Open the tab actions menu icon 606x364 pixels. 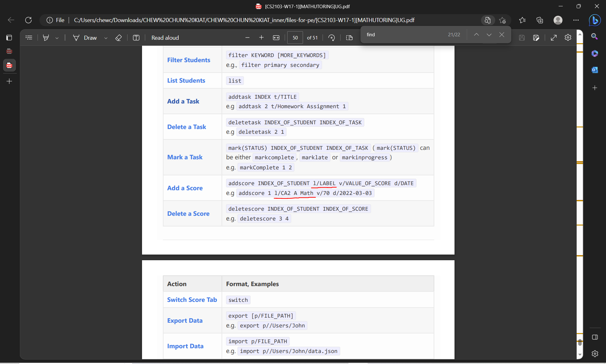pos(9,38)
